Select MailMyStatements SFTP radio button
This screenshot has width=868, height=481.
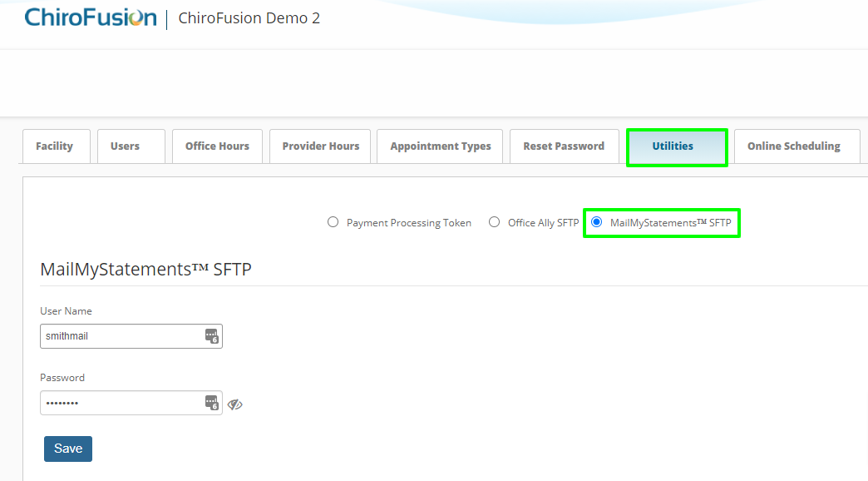click(597, 222)
